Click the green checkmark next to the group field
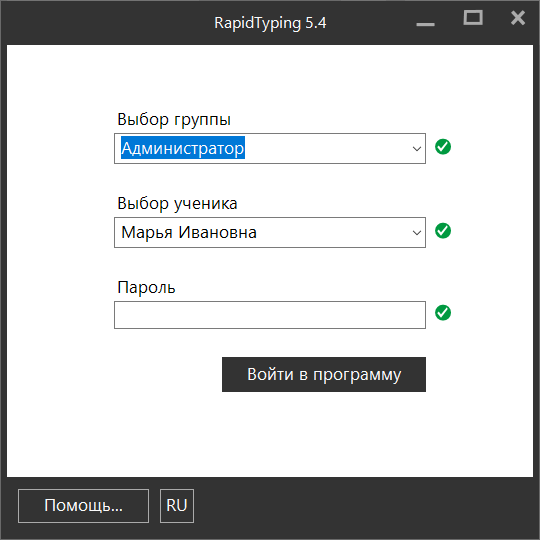Viewport: 540px width, 540px height. 443,147
